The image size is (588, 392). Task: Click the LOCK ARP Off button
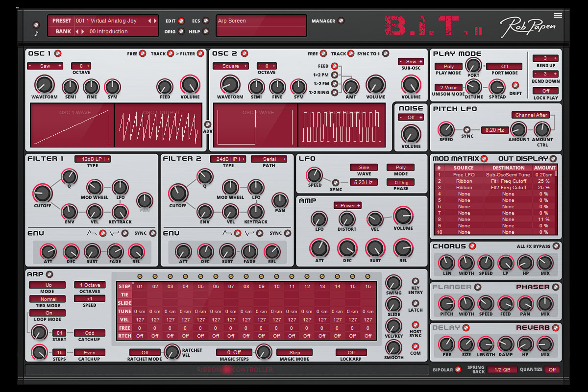[351, 352]
